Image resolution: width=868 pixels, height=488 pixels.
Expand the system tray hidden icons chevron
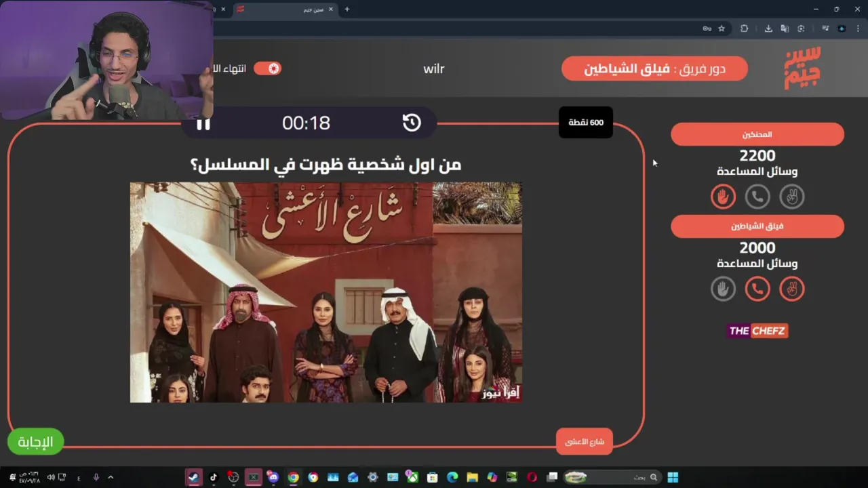coord(111,477)
